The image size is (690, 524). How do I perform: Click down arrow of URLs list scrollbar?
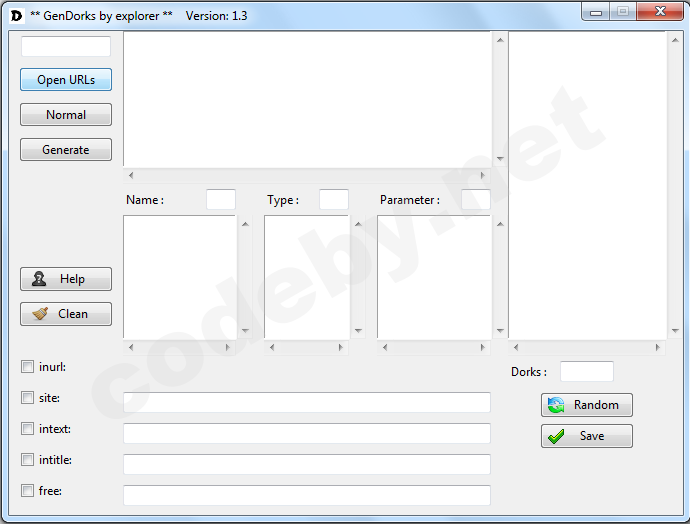pyautogui.click(x=500, y=158)
